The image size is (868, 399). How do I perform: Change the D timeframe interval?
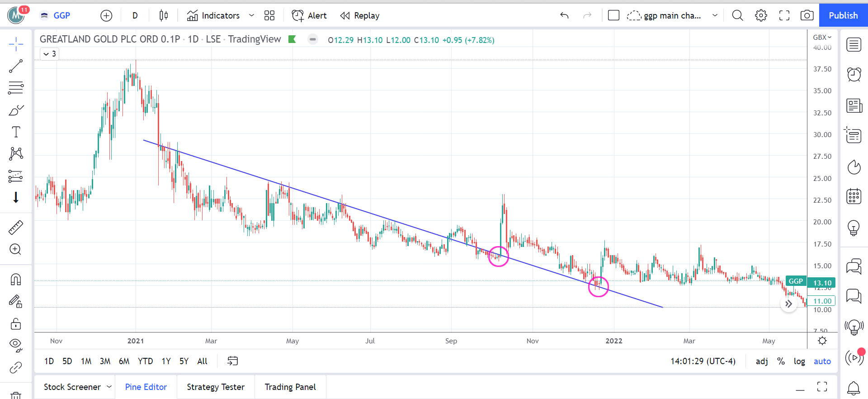(x=135, y=16)
